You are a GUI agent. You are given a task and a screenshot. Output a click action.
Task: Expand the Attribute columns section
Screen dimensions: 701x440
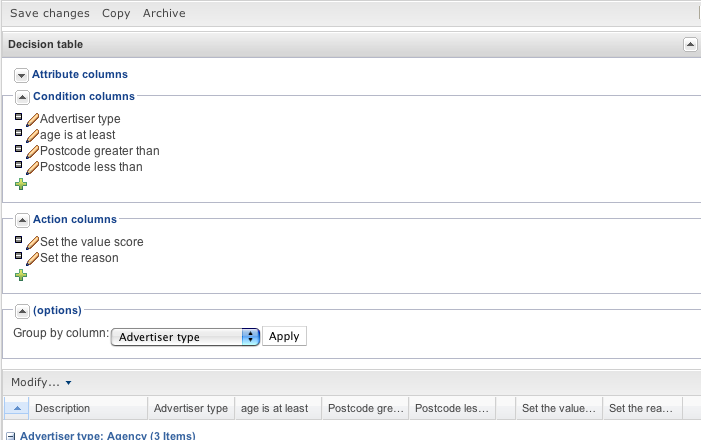tap(21, 76)
